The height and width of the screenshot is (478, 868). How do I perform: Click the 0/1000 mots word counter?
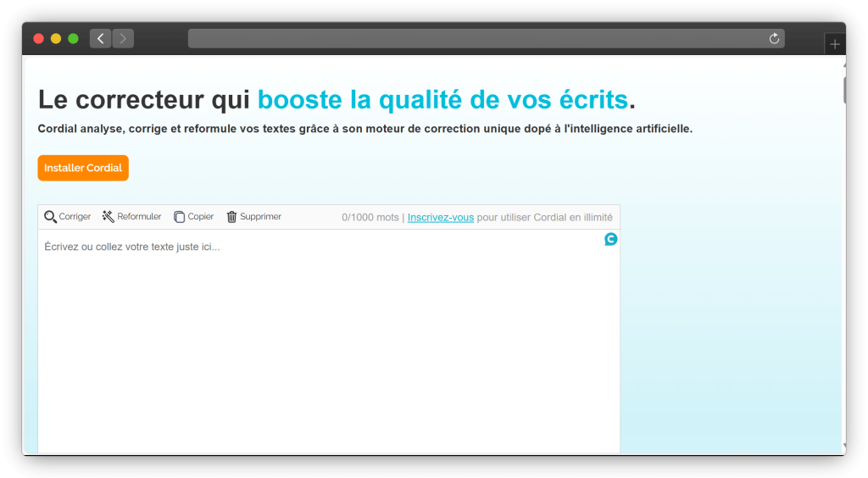click(x=370, y=217)
